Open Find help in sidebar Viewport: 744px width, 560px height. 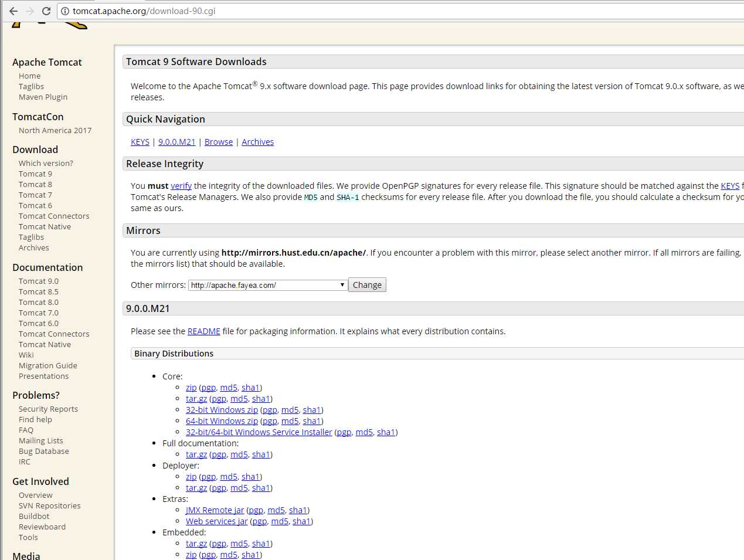point(35,420)
